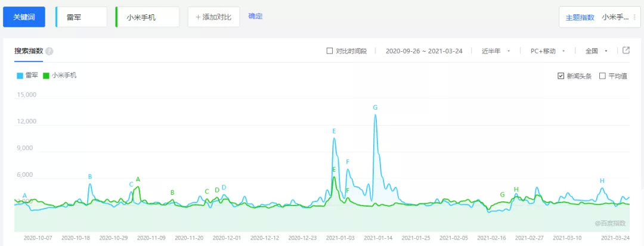Click the 2021-01-14 axis date label
Image resolution: width=644 pixels, height=246 pixels.
[x=378, y=238]
